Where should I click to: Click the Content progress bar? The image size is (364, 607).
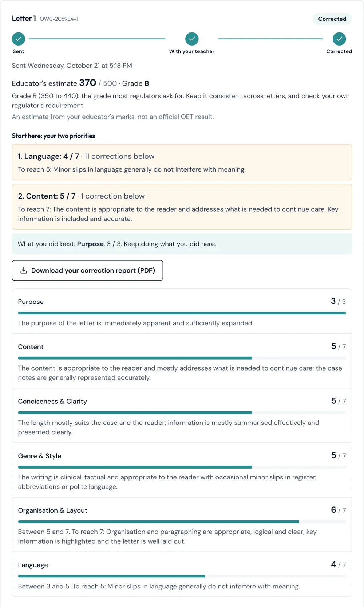point(182,358)
